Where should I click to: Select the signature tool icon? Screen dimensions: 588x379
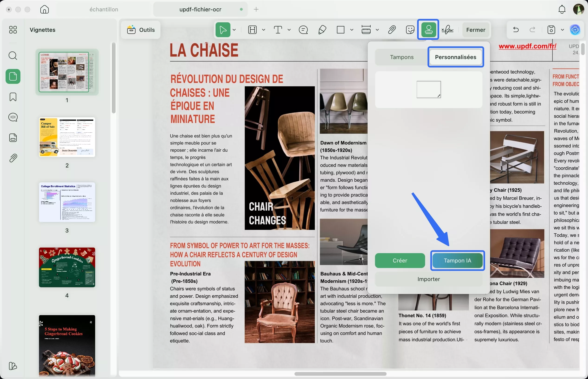447,30
